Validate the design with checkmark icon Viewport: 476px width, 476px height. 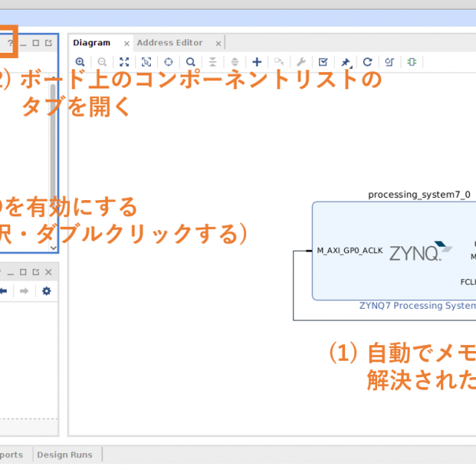pos(323,62)
